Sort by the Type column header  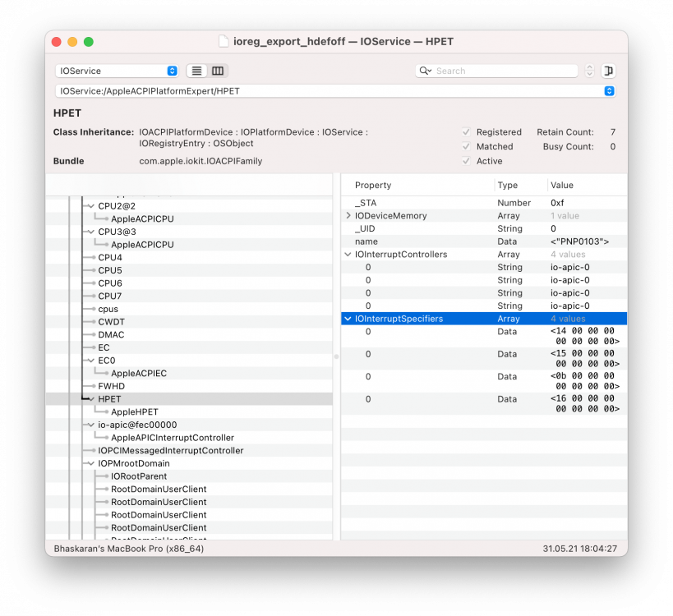(507, 186)
